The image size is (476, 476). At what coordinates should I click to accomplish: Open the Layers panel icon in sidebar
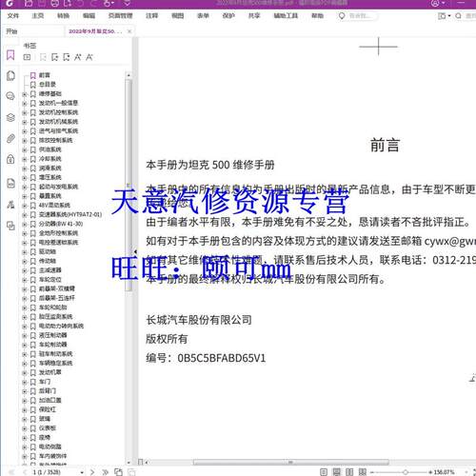tap(10, 117)
